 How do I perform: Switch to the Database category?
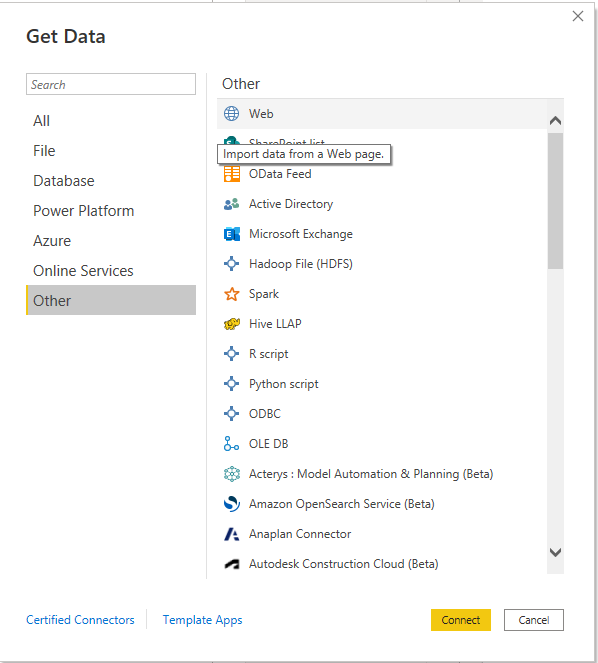64,181
